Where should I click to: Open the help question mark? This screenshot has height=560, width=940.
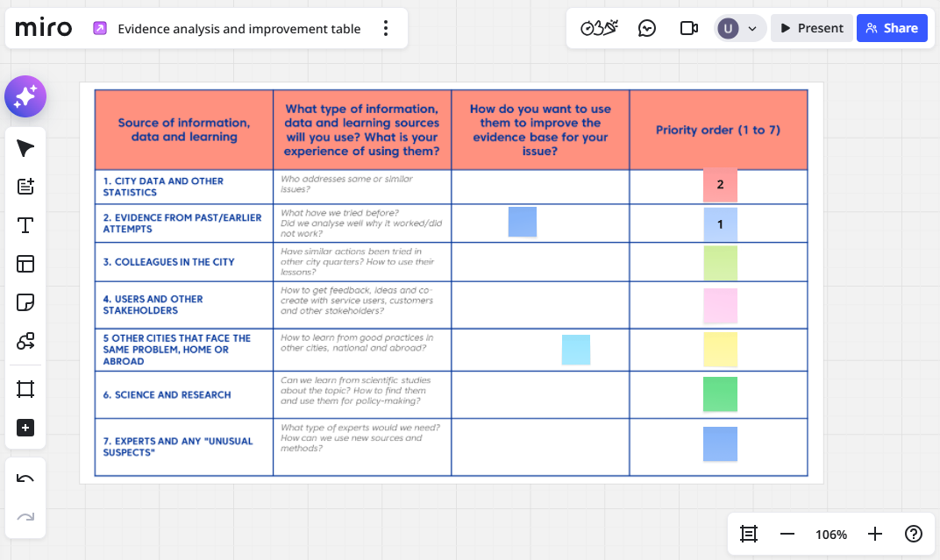(914, 535)
